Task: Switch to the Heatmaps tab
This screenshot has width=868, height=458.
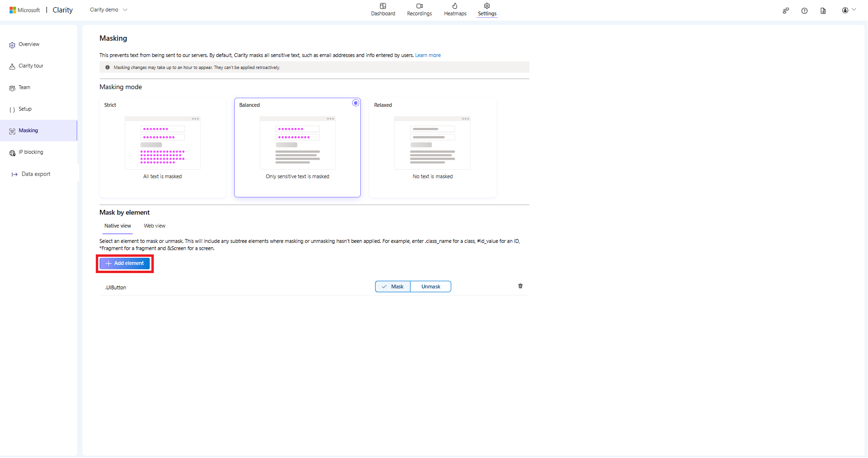Action: coord(455,10)
